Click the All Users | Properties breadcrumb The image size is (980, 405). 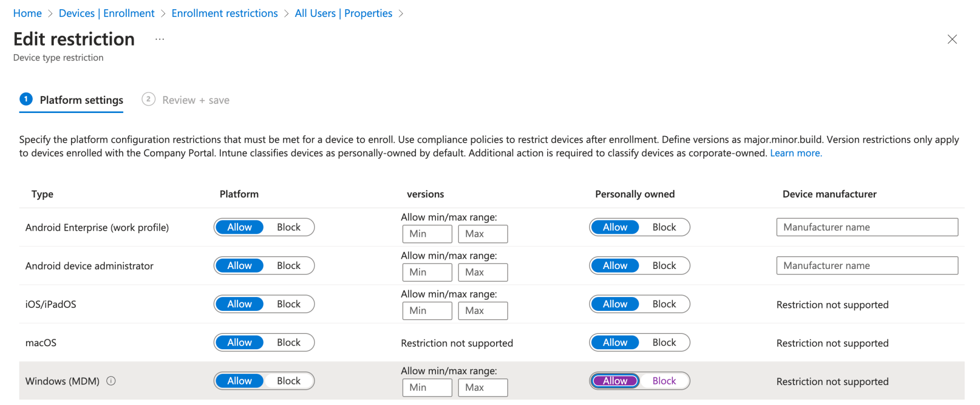(x=343, y=13)
